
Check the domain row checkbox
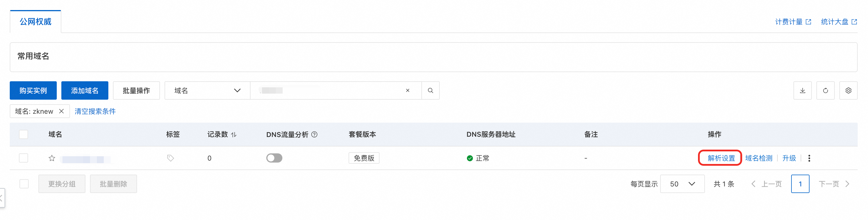pyautogui.click(x=23, y=158)
